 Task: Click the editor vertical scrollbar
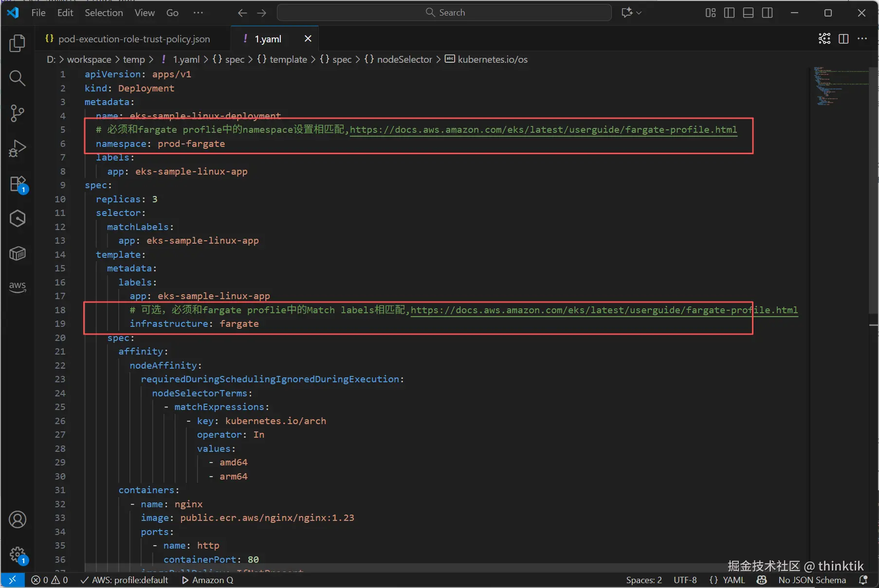873,195
